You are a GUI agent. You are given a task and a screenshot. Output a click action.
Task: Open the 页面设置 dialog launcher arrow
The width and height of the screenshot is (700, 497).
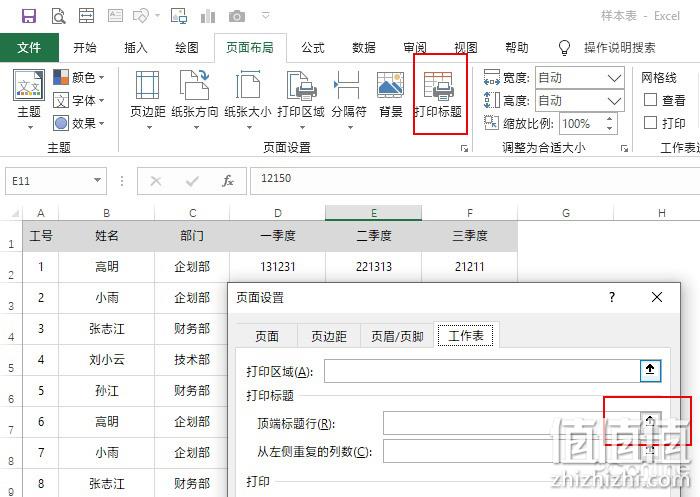click(x=464, y=148)
